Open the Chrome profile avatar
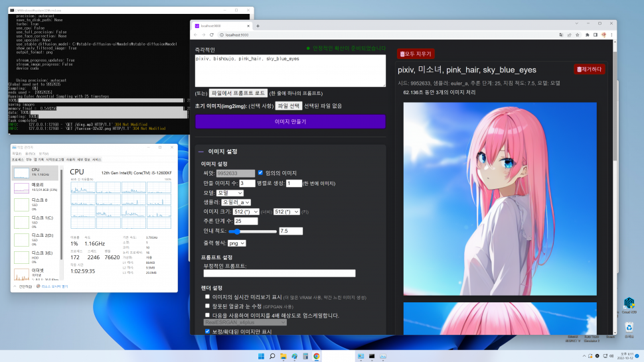The image size is (644, 362). click(604, 35)
